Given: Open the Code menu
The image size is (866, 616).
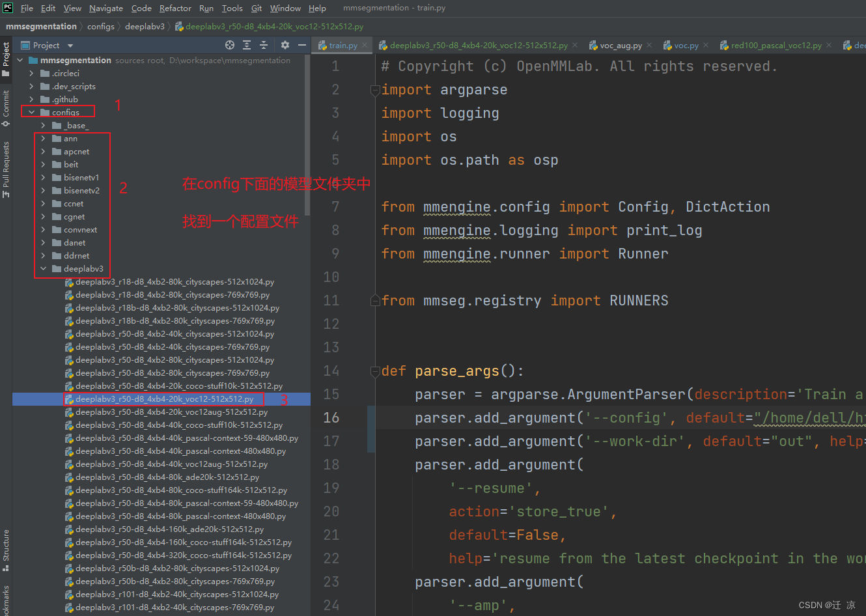Looking at the screenshot, I should click(x=141, y=8).
